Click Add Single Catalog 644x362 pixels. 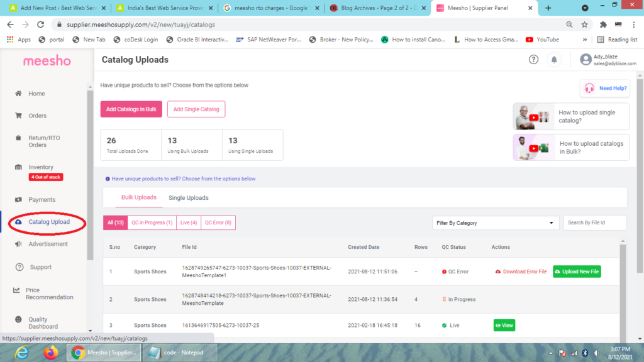click(196, 109)
